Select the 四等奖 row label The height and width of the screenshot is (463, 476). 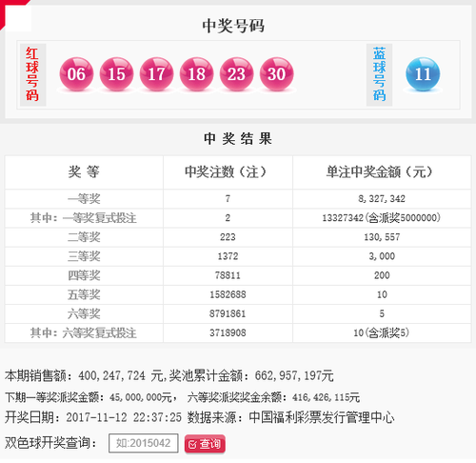pos(84,275)
